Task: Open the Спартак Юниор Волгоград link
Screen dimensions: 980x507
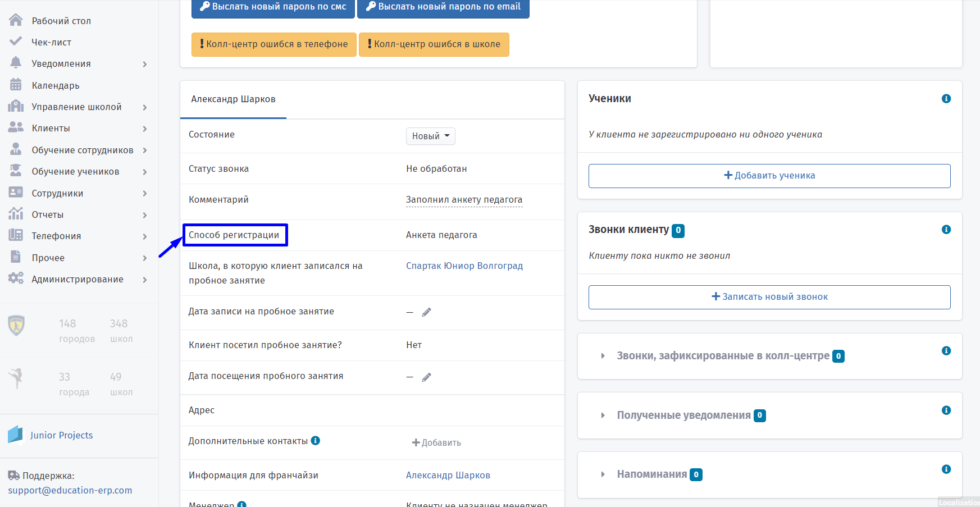Action: tap(464, 266)
